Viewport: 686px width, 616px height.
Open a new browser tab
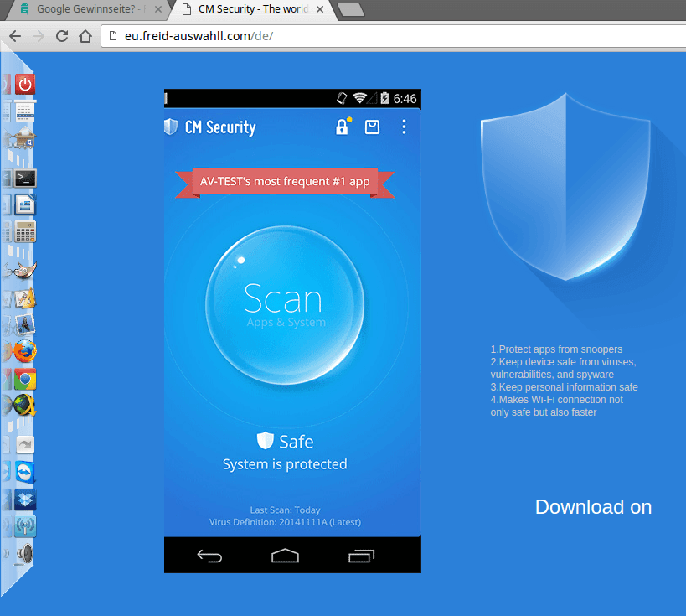(351, 9)
